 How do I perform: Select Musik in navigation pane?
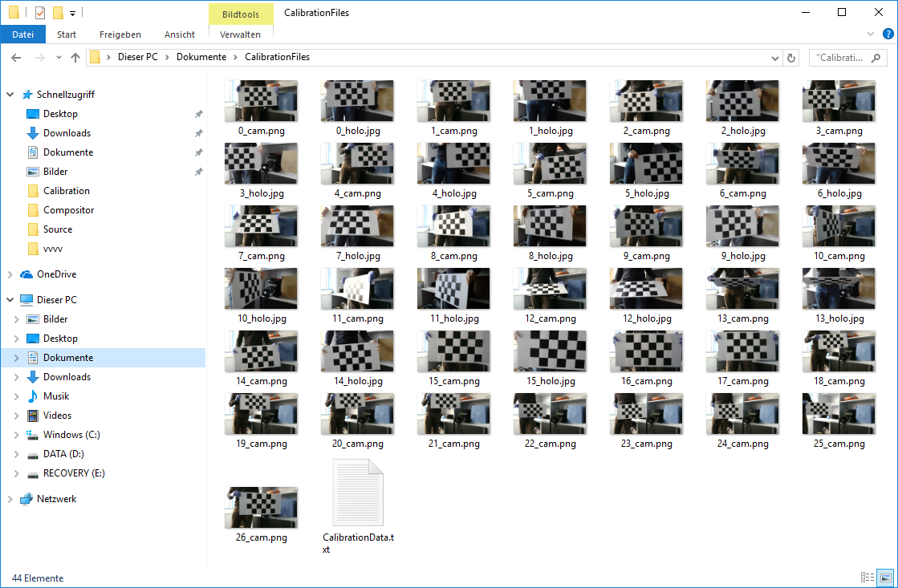coord(56,396)
